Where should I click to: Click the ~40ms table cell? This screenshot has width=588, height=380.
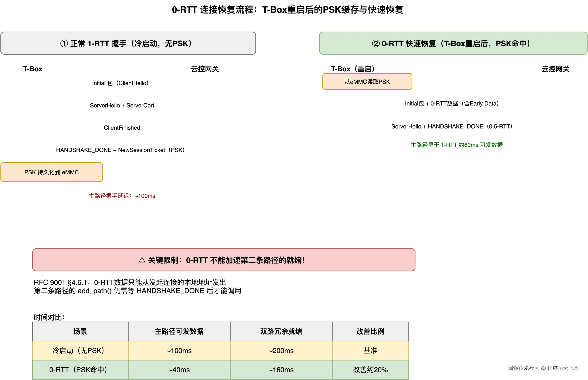179,370
